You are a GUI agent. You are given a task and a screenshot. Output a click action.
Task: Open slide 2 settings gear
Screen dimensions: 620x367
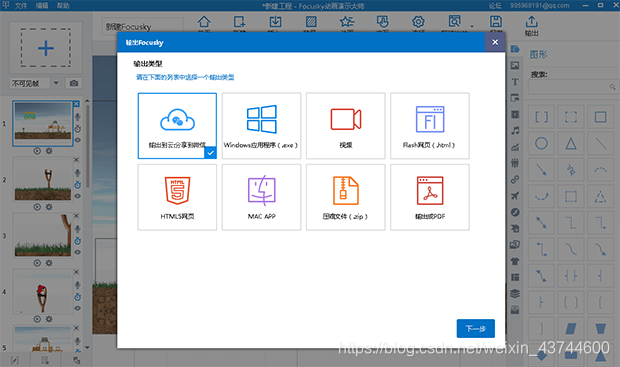(x=49, y=207)
